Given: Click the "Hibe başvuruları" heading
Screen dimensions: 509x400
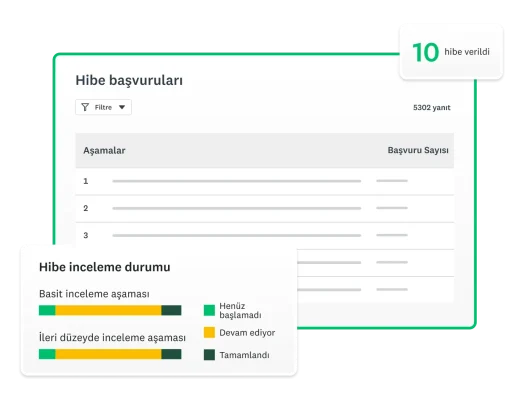Looking at the screenshot, I should pyautogui.click(x=129, y=80).
